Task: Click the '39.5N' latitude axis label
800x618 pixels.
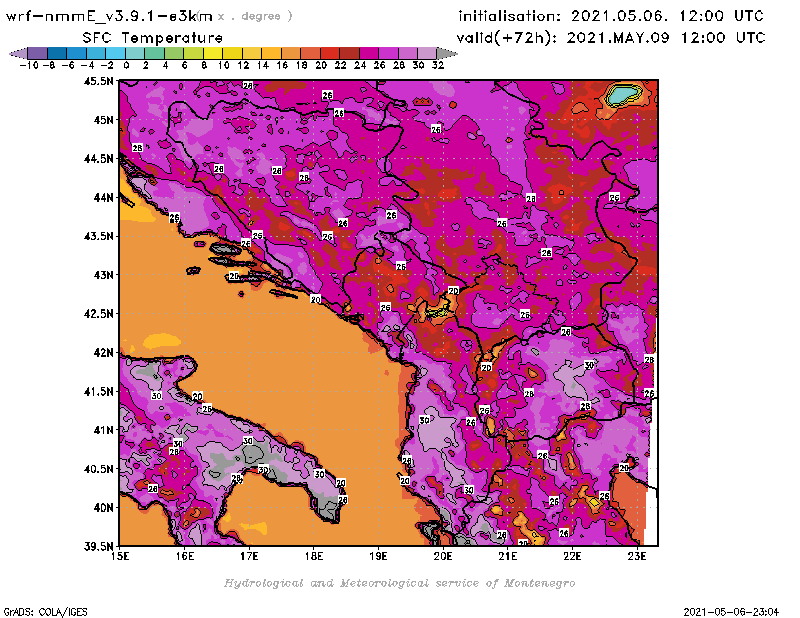Action: coord(98,547)
